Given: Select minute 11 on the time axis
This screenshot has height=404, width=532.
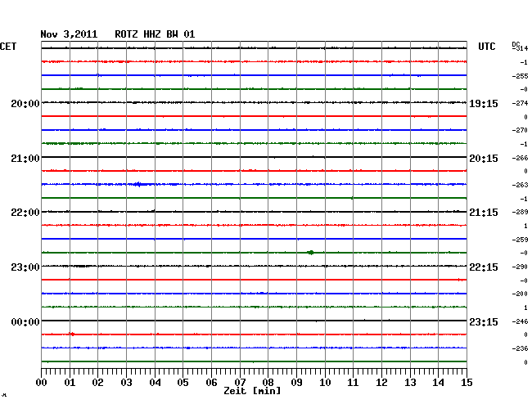Looking at the screenshot, I should (x=353, y=383).
